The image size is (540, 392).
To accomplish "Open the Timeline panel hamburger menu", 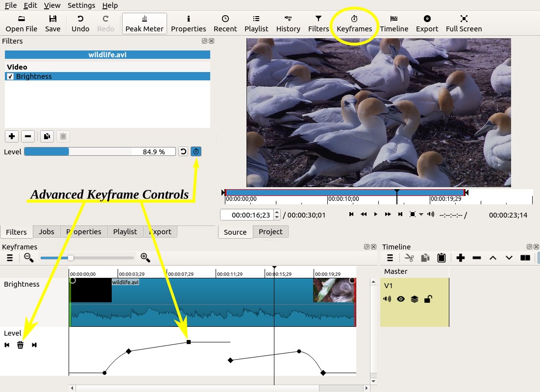I will click(x=390, y=258).
